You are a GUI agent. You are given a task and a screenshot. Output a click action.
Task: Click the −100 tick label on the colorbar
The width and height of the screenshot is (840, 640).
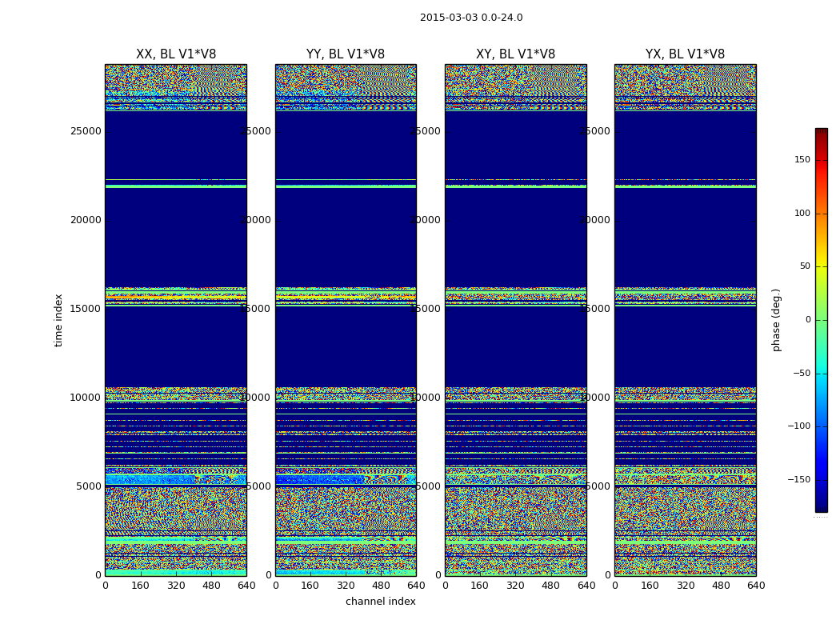[x=799, y=426]
